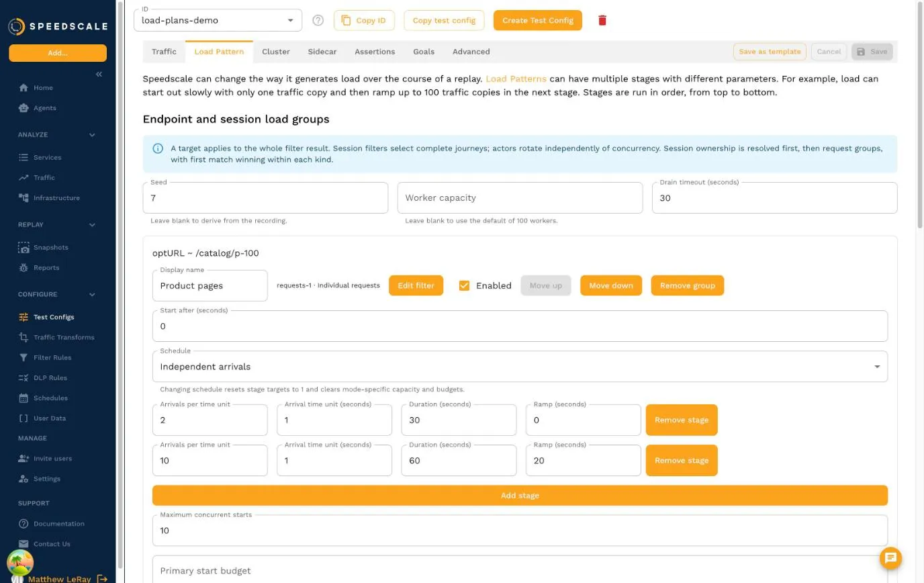Click the Services list icon

pos(24,157)
